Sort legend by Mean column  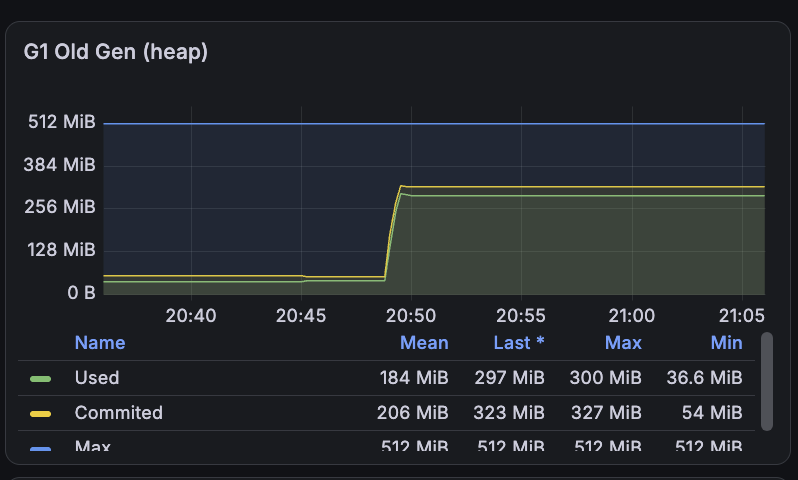click(x=424, y=343)
